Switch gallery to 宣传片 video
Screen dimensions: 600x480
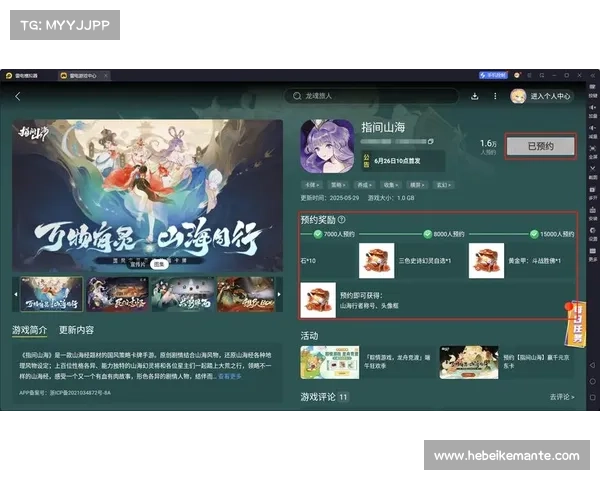point(138,264)
